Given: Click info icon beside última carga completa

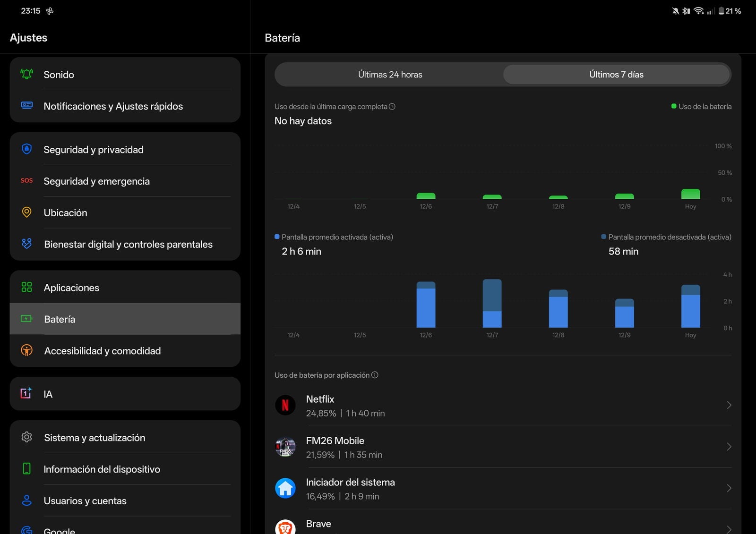Looking at the screenshot, I should 392,107.
